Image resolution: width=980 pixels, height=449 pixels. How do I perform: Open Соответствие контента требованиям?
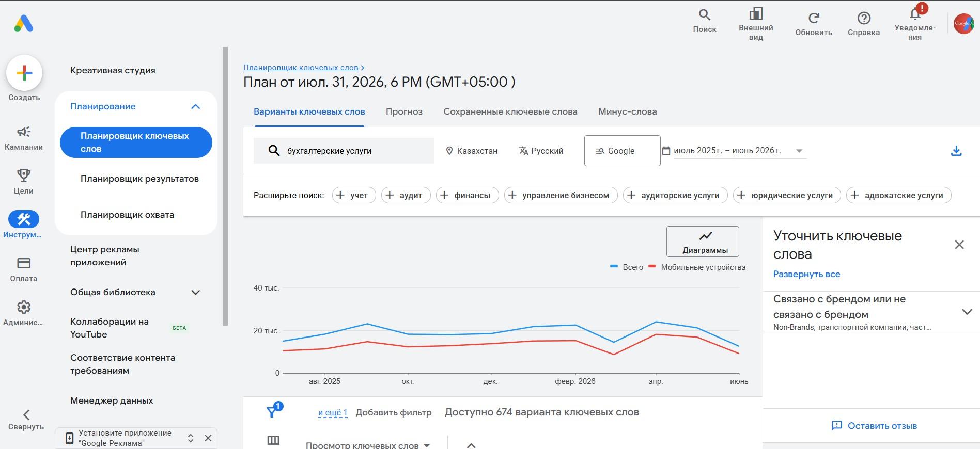tap(122, 364)
